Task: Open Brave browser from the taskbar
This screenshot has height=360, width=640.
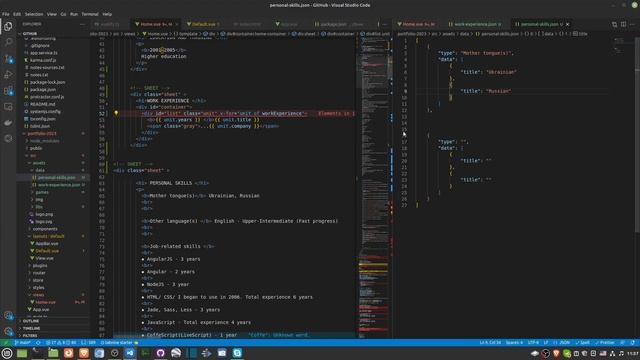Action: coord(84,353)
